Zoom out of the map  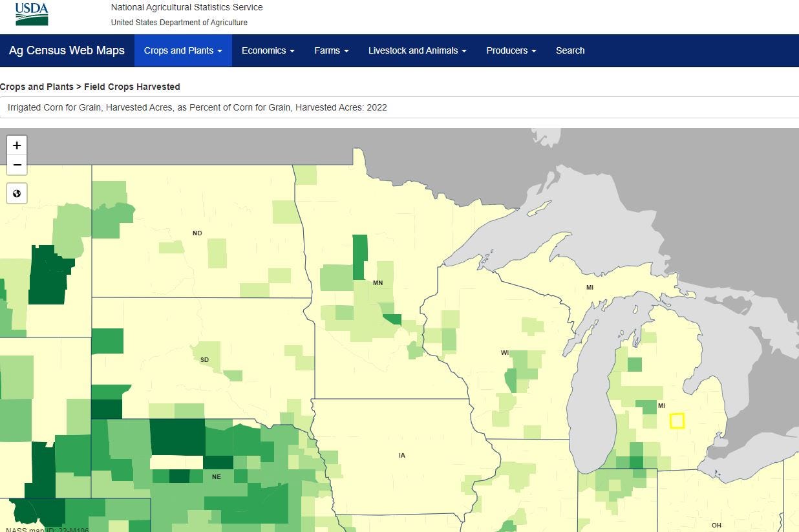(16, 165)
